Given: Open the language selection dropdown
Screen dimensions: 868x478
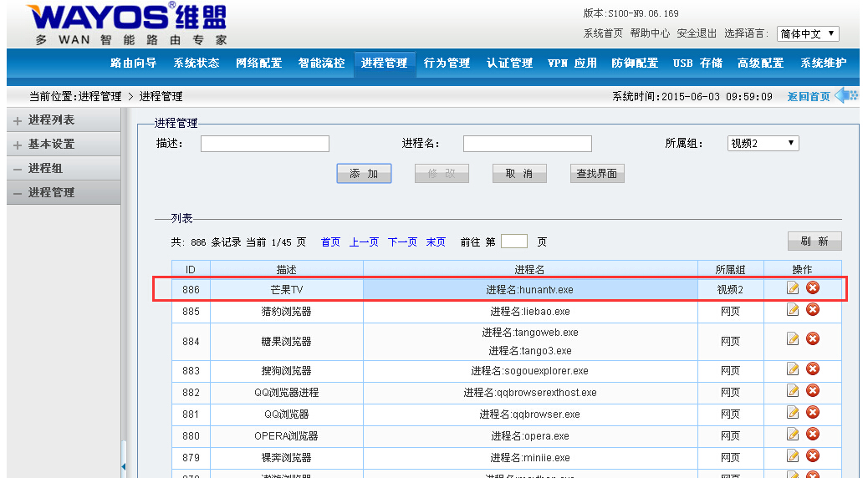Looking at the screenshot, I should click(x=807, y=34).
